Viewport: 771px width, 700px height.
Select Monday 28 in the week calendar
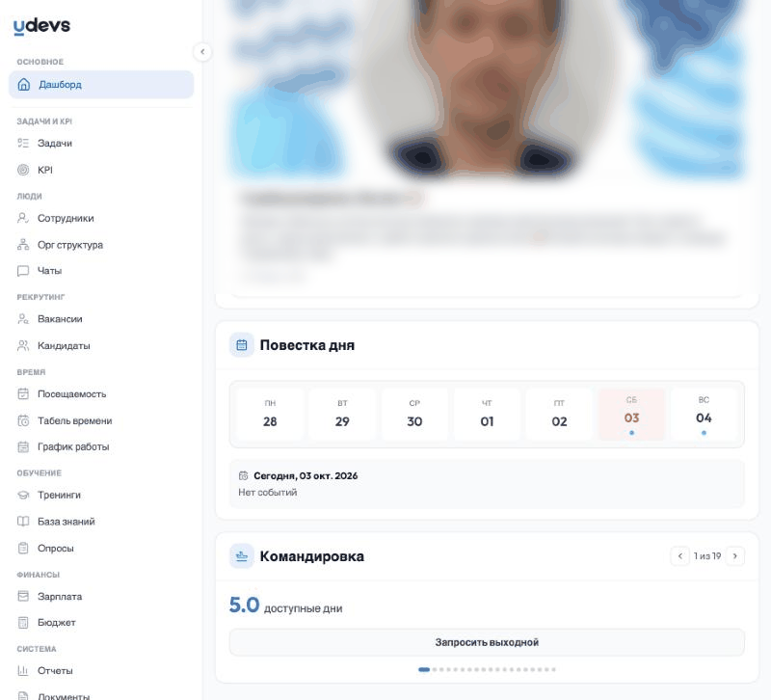pos(270,415)
